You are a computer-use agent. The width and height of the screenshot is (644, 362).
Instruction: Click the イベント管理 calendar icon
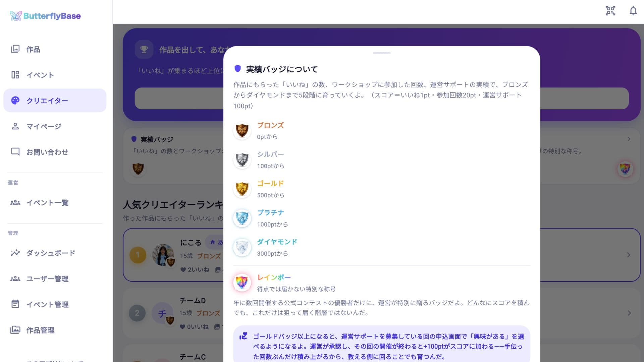pyautogui.click(x=15, y=304)
